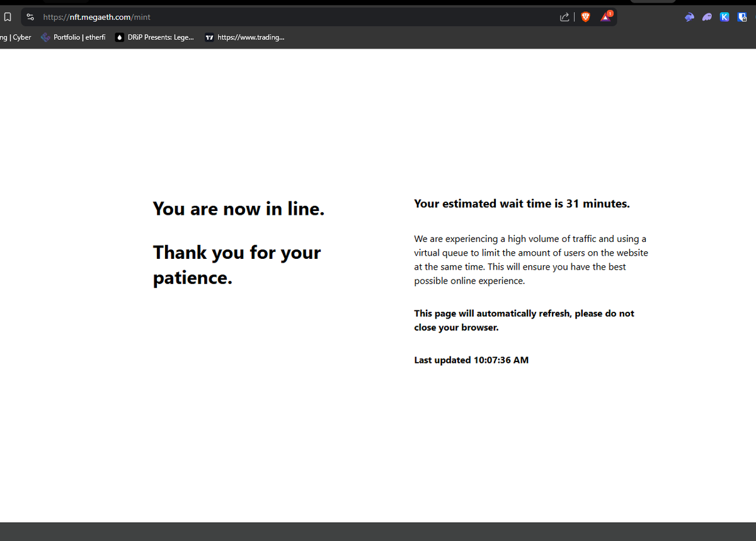Image resolution: width=756 pixels, height=541 pixels.
Task: Open the blue shield extension icon
Action: click(x=742, y=18)
